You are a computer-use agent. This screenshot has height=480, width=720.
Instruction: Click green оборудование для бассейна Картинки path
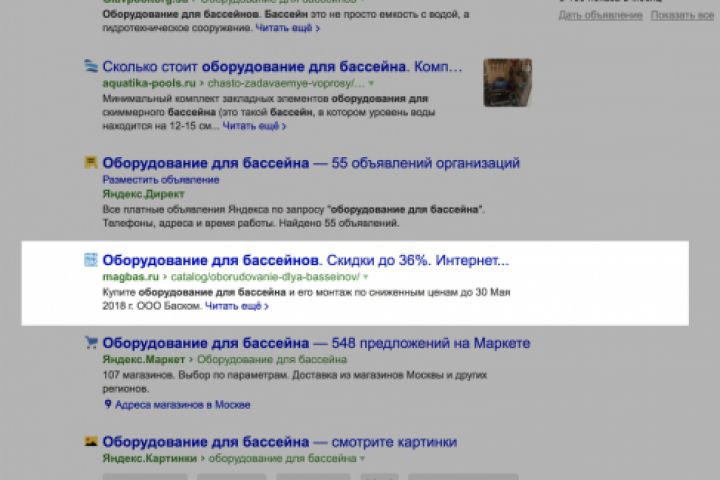282,458
